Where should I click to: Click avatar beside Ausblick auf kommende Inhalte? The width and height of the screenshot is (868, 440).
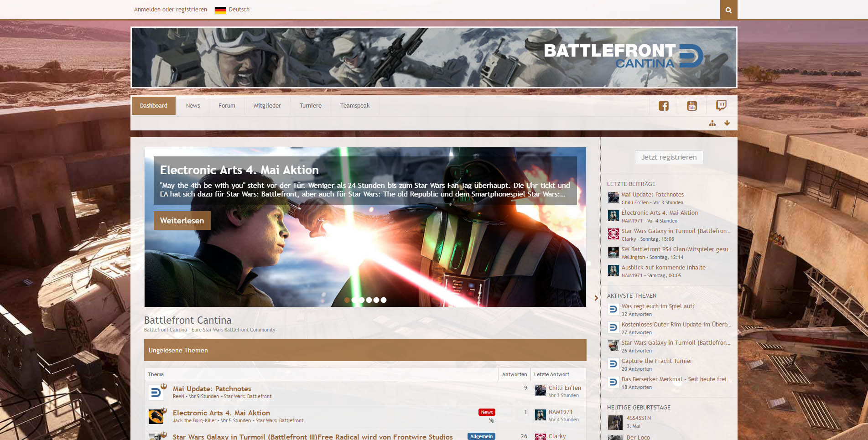(x=613, y=270)
